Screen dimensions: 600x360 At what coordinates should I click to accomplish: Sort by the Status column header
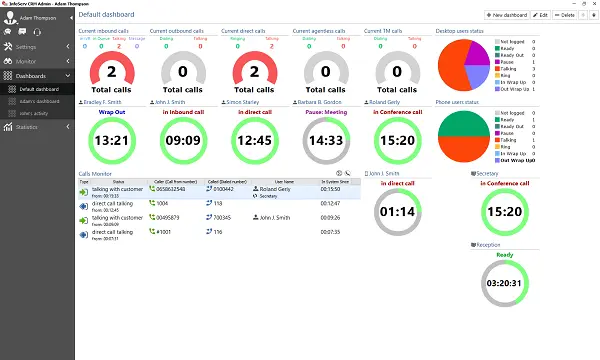click(118, 182)
